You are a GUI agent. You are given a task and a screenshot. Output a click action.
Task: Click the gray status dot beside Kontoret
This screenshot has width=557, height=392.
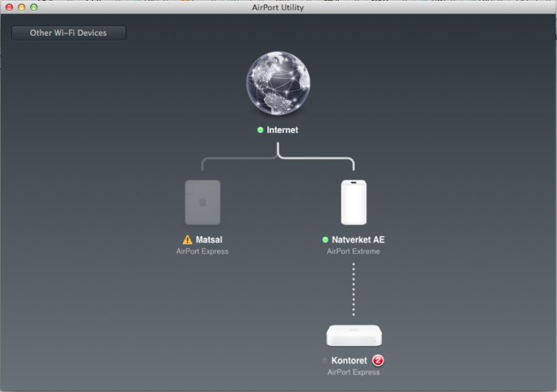[325, 361]
